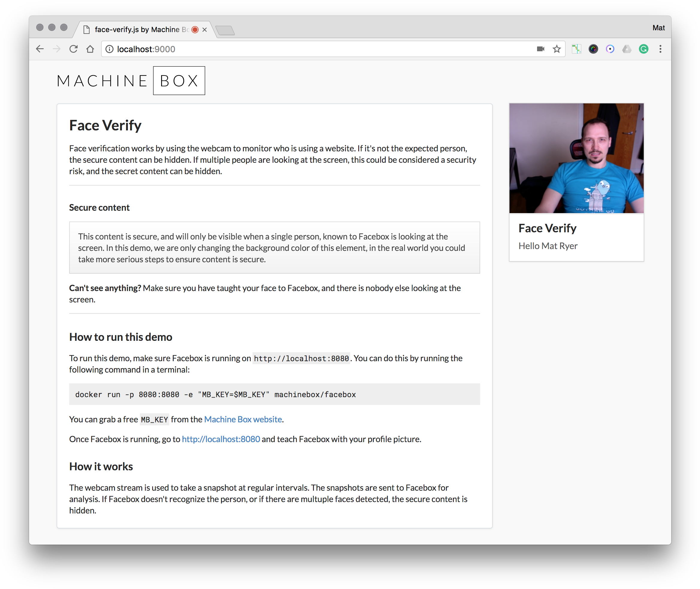Click the window minimize button
Viewport: 700px width, 589px height.
(x=52, y=27)
